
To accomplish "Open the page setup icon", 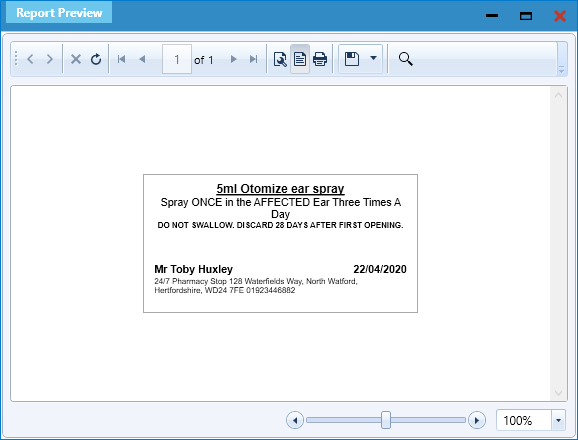I will [x=280, y=59].
